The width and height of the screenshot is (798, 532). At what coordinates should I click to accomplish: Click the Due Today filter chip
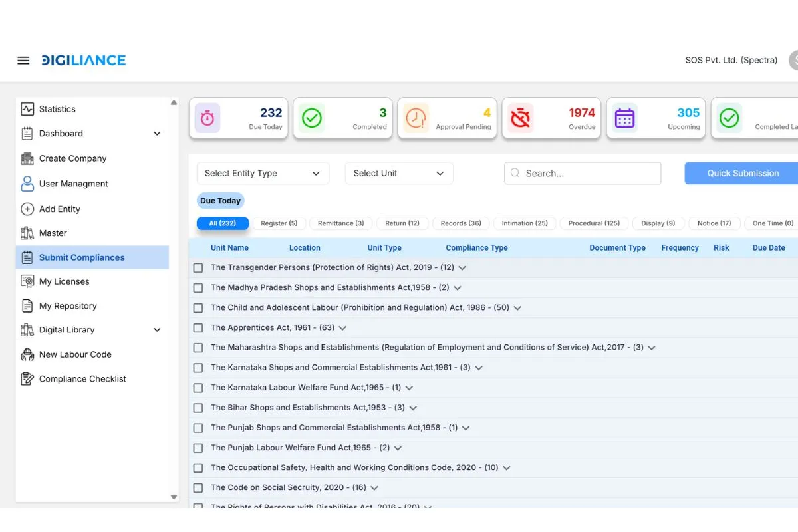[221, 201]
